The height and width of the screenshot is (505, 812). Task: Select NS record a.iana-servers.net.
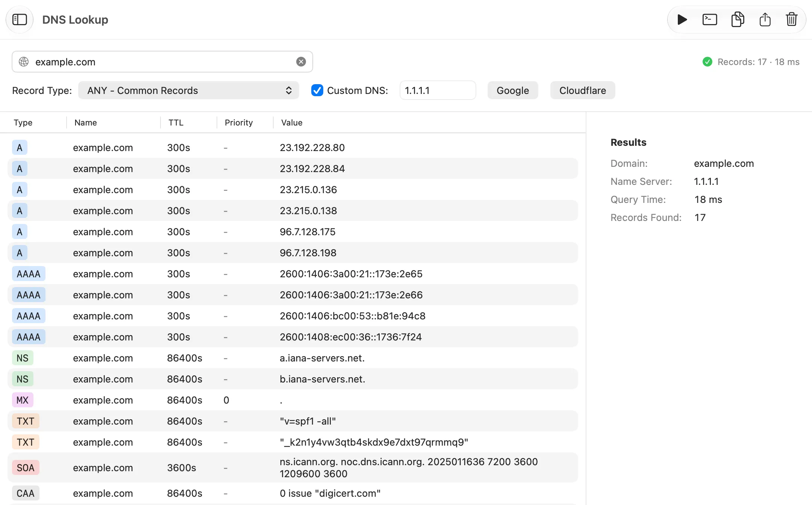click(293, 358)
